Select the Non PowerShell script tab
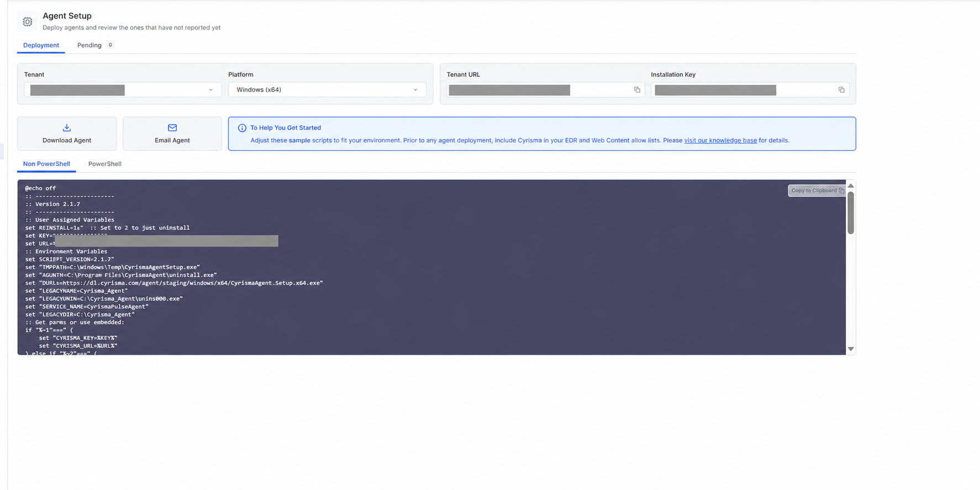Screen dimensions: 980x490 point(46,164)
